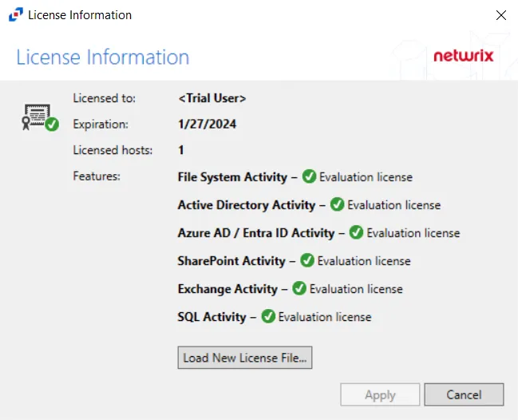Click green check next to Exchange Activity
Image resolution: width=518 pixels, height=420 pixels.
[x=299, y=288]
